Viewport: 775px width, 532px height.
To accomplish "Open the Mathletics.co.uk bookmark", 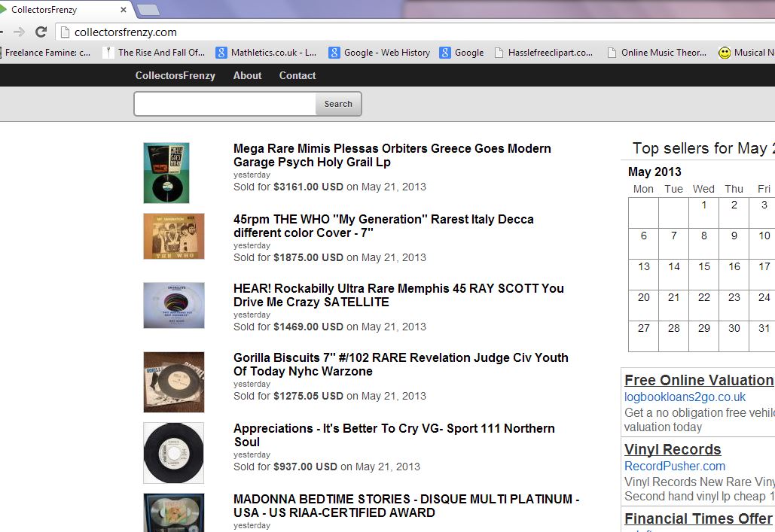I will 266,53.
